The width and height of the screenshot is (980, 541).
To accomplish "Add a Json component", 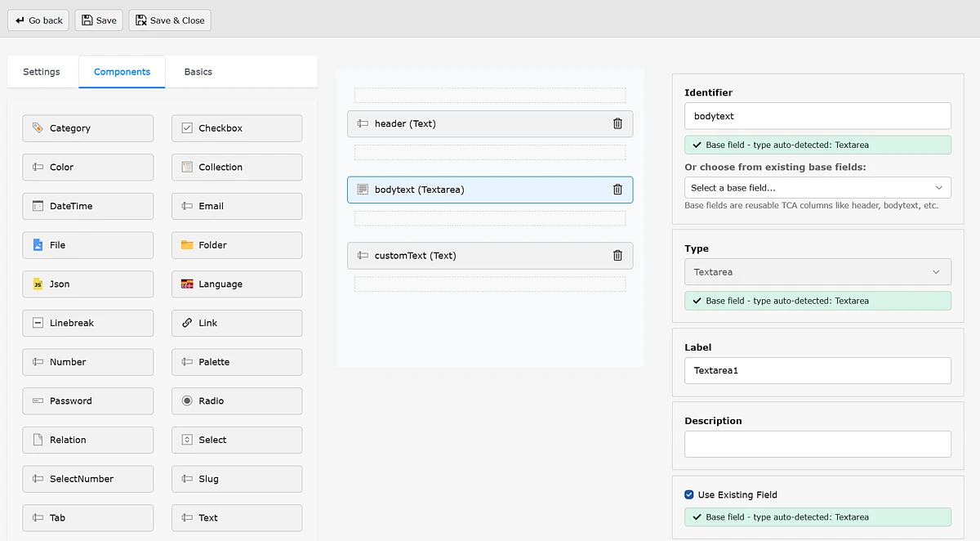I will (88, 284).
